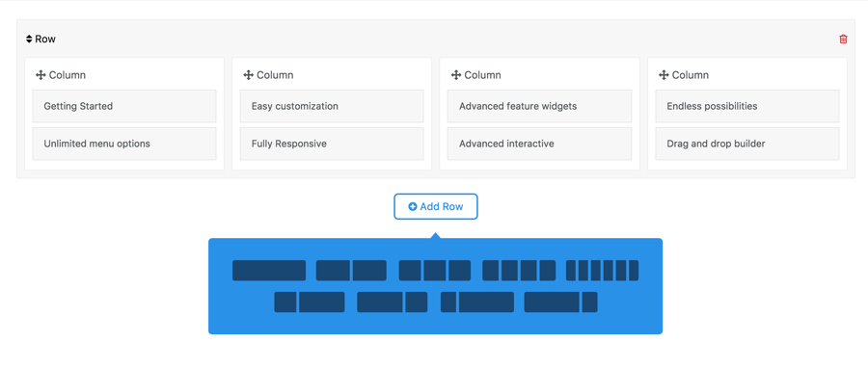This screenshot has width=868, height=368.
Task: Click the Add Row button
Action: pos(436,207)
